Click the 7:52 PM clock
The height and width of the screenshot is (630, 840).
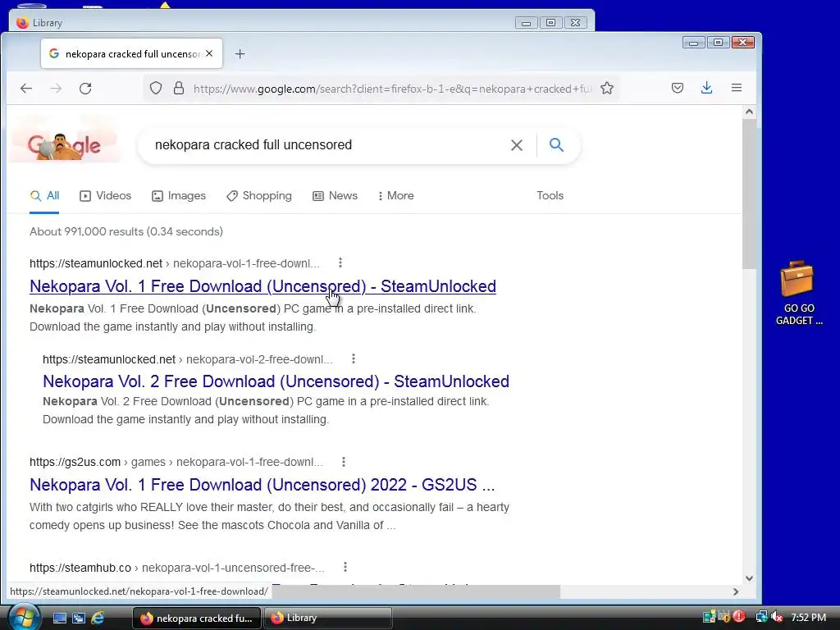coord(808,618)
